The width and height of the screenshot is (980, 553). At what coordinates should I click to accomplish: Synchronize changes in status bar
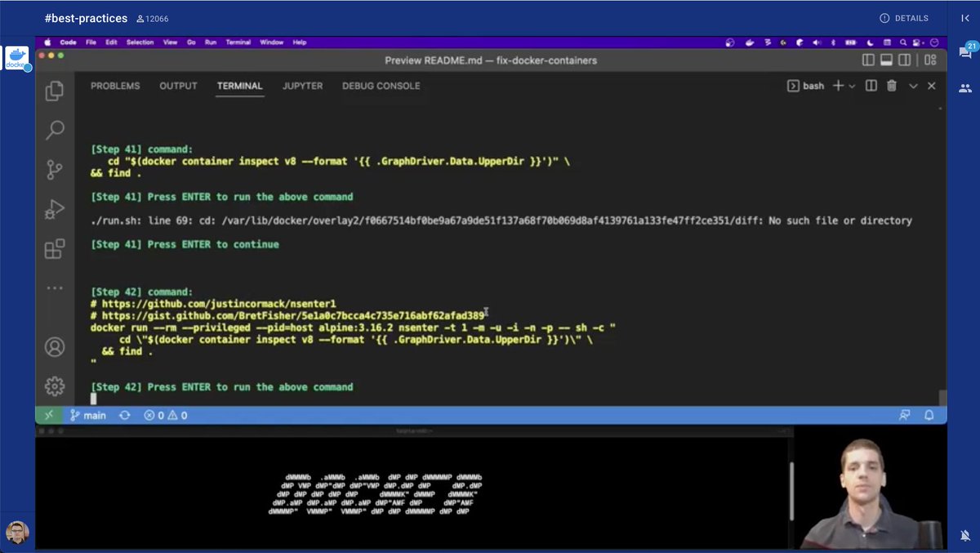click(x=125, y=415)
